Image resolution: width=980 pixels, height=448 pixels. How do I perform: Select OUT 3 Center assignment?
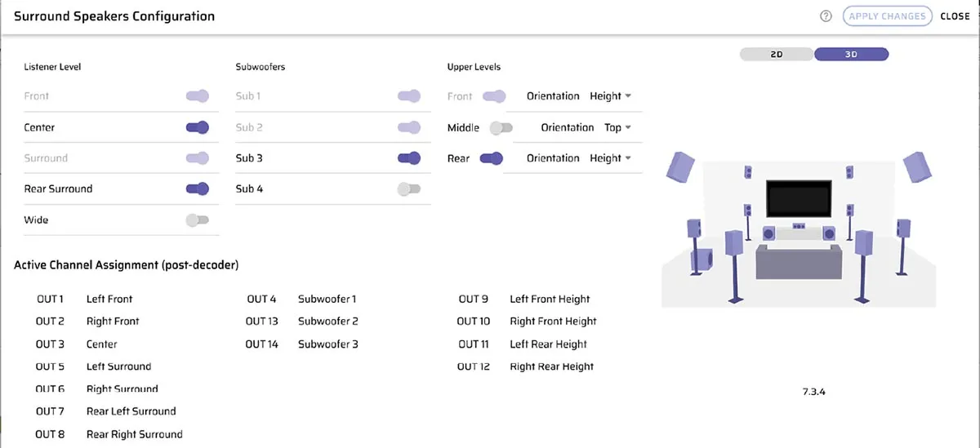pyautogui.click(x=77, y=344)
